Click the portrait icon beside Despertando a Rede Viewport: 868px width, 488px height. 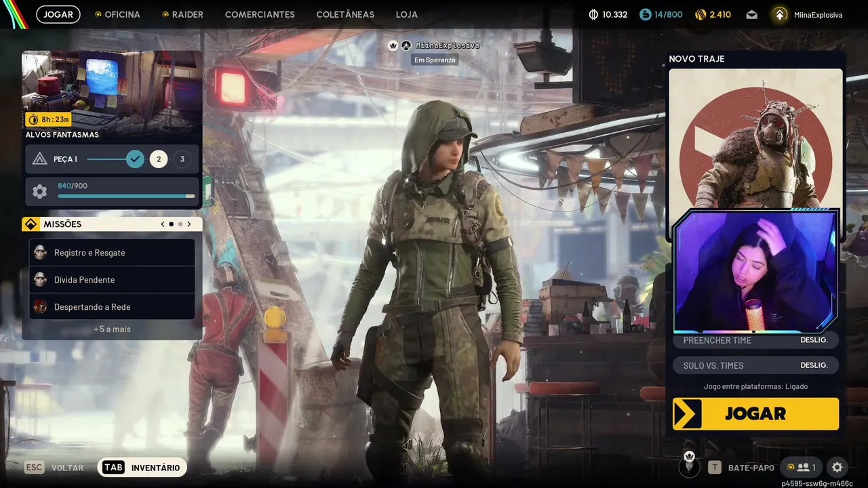pos(41,307)
